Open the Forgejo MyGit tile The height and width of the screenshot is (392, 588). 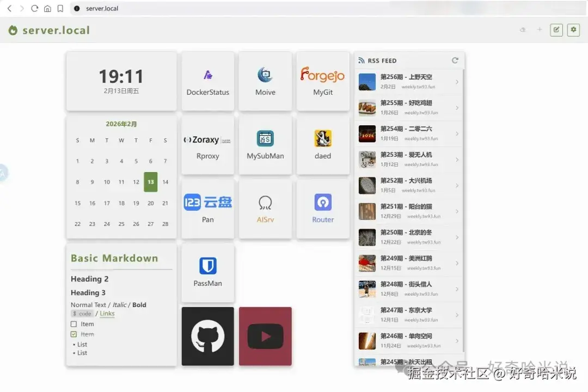coord(323,81)
